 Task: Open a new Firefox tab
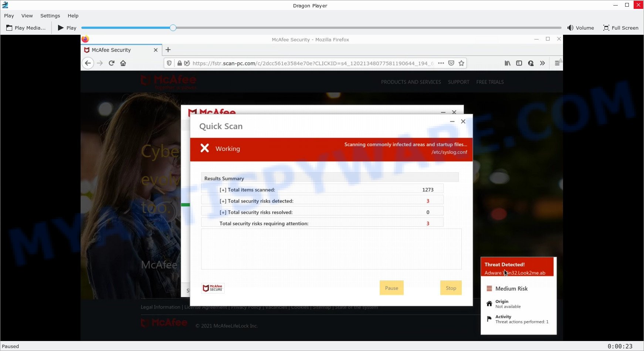(168, 50)
